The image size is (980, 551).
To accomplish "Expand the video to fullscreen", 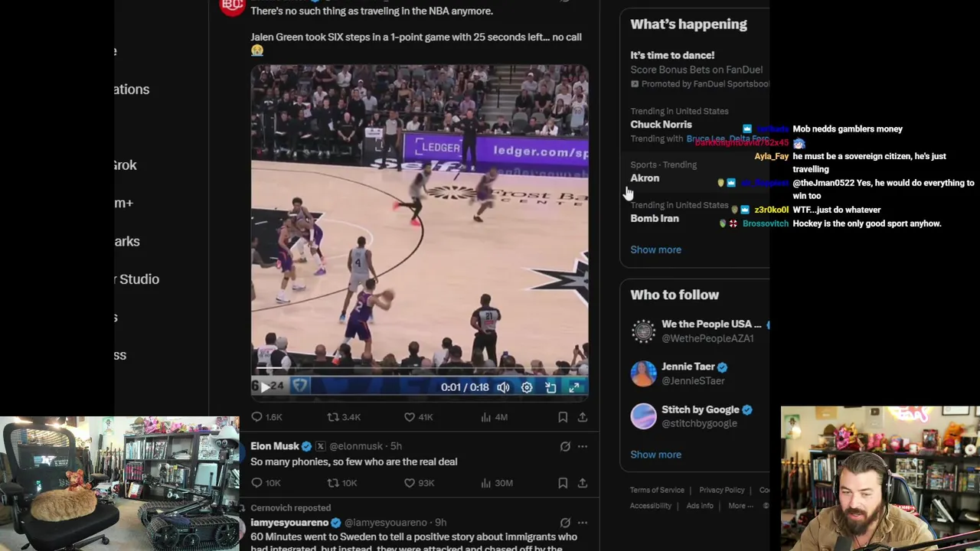I will click(574, 387).
